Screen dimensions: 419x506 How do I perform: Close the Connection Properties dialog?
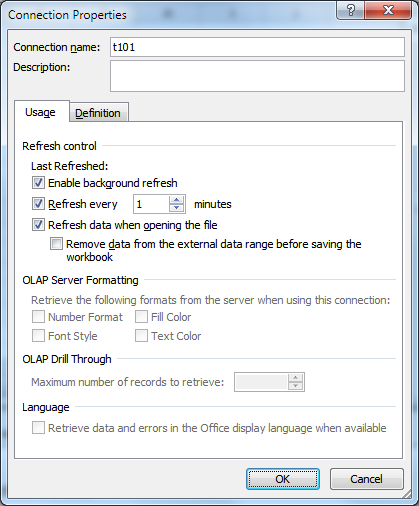(x=388, y=11)
